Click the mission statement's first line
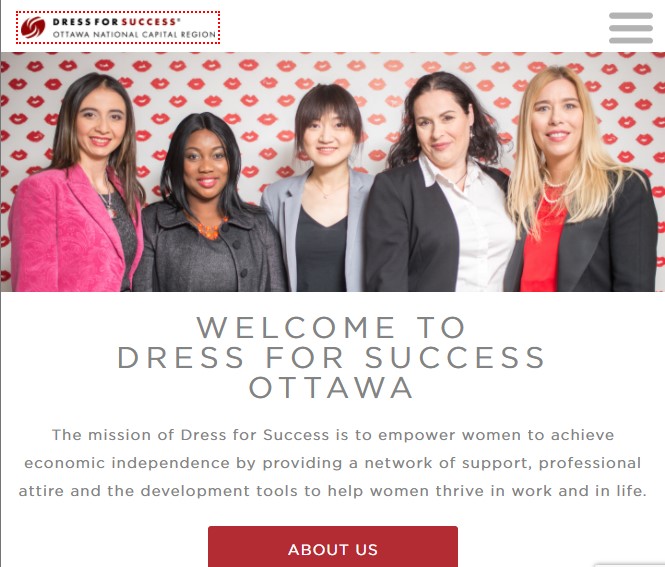 (333, 435)
